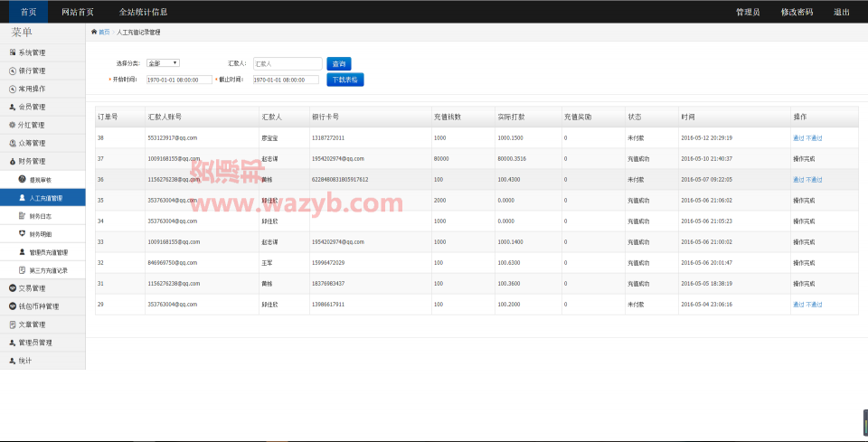
Task: Focus the 汇款人 search input field
Action: point(288,63)
